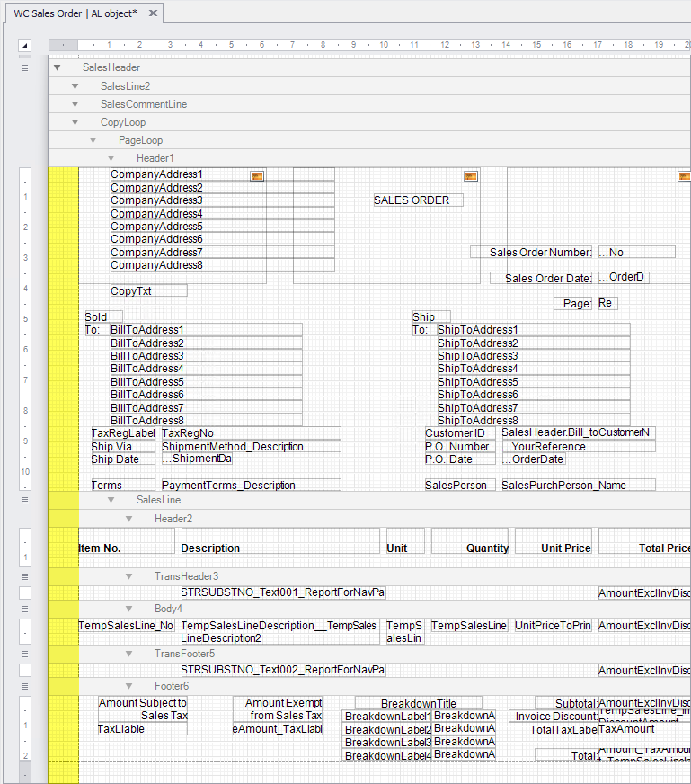691x784 pixels.
Task: Select the TaxRegNo field
Action: (x=252, y=433)
